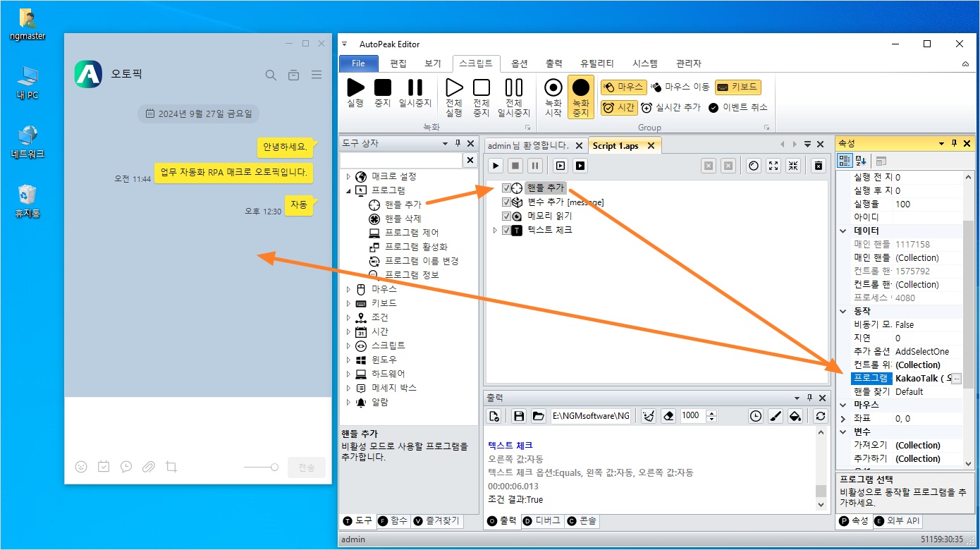Viewport: 980px width, 550px height.
Task: Click the capture crop icon in KakaoTalk
Action: pyautogui.click(x=171, y=467)
